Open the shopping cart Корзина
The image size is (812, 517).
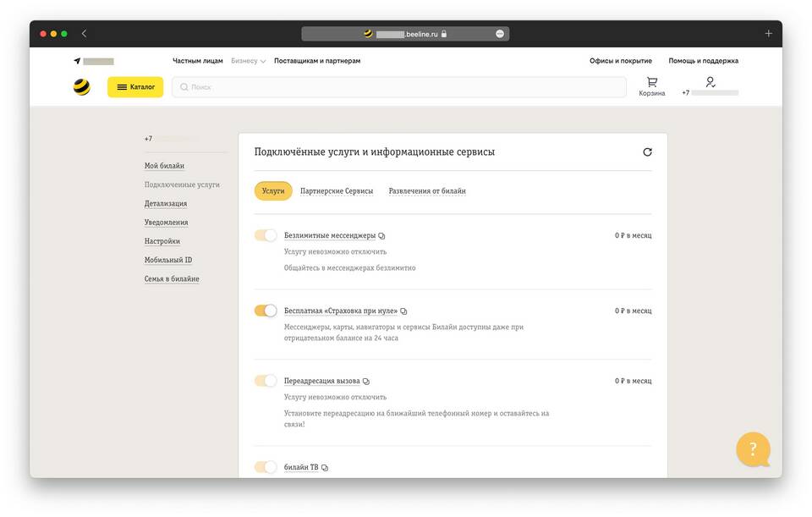tap(651, 86)
